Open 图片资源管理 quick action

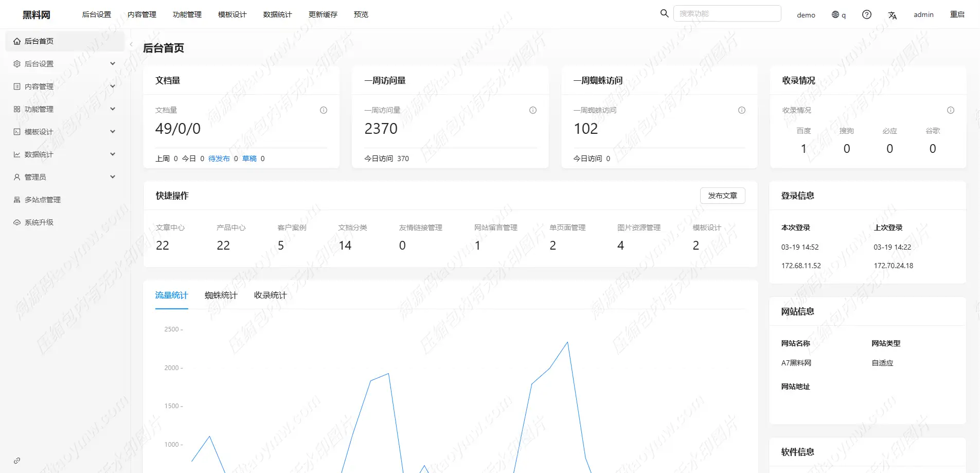[x=639, y=227]
